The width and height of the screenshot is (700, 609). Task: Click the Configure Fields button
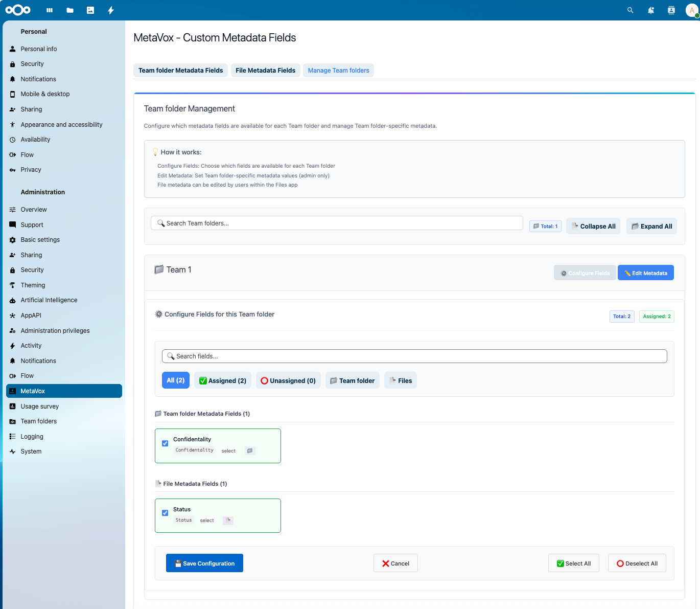pyautogui.click(x=585, y=273)
